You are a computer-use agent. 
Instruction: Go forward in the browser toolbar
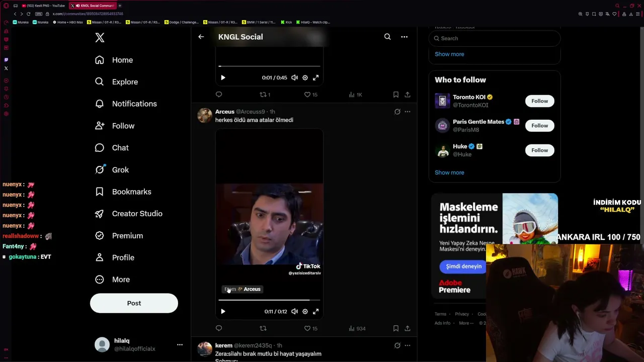[x=21, y=14]
